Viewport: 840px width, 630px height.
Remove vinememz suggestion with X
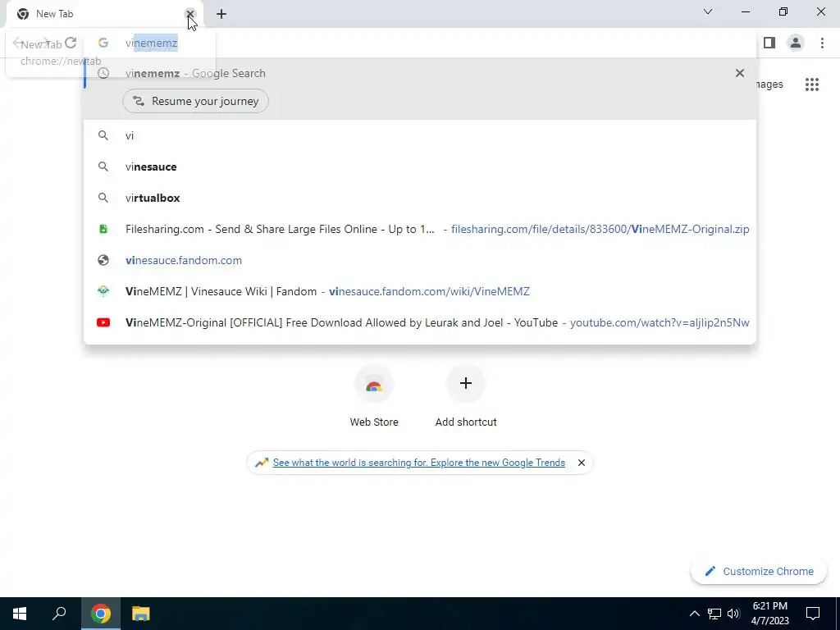coord(740,73)
